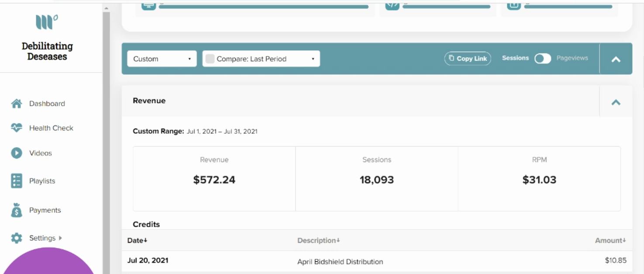Image resolution: width=644 pixels, height=274 pixels.
Task: Click the Custom Range dates text
Action: tap(222, 132)
